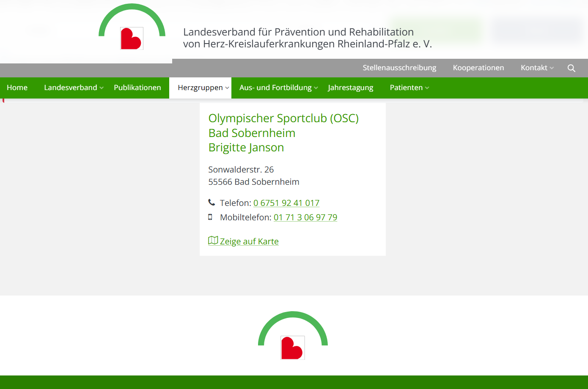Click the telephone handset icon
Screen dimensions: 588x389
(212, 202)
